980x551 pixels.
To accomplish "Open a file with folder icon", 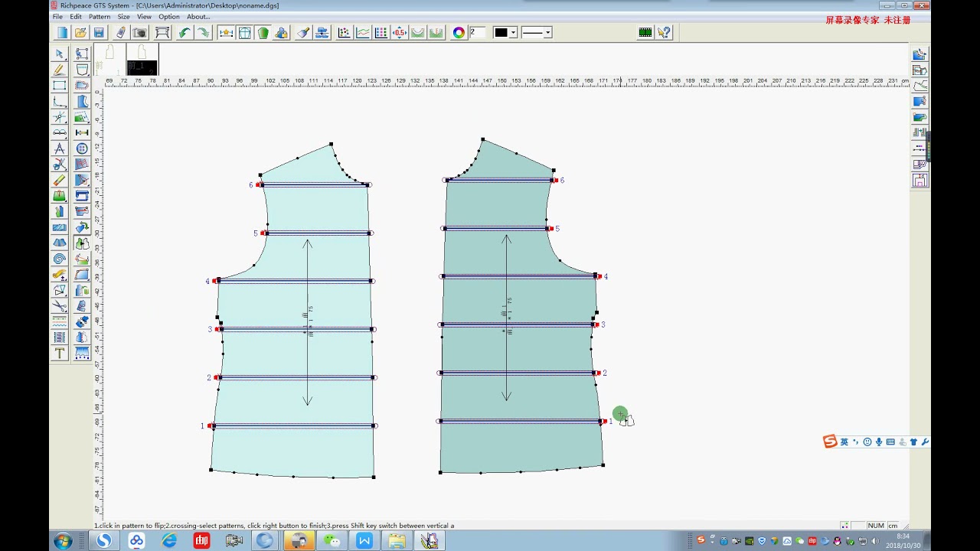I will click(x=80, y=32).
